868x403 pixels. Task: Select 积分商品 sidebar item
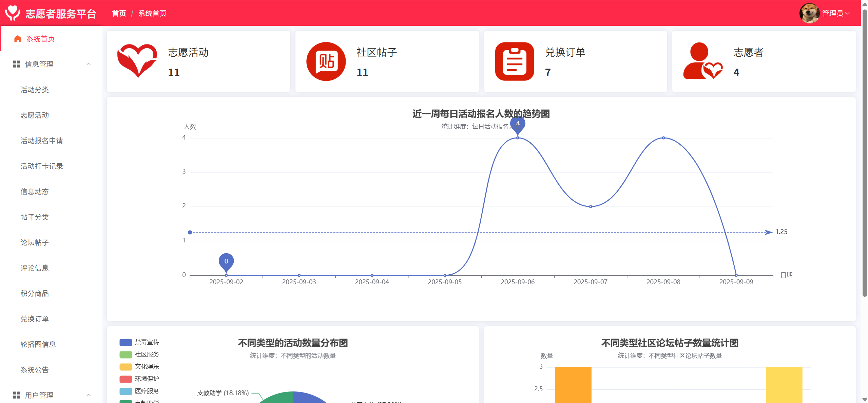[x=35, y=293]
